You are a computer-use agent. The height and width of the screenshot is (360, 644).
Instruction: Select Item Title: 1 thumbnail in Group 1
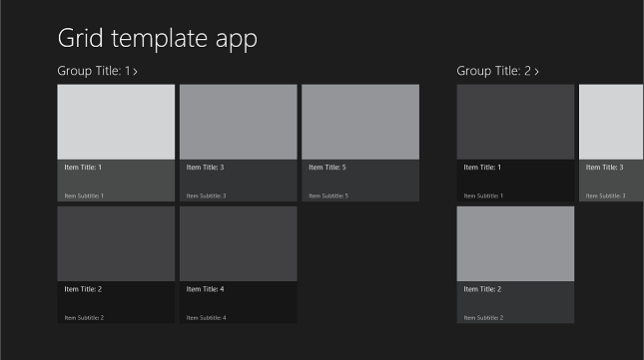click(116, 122)
